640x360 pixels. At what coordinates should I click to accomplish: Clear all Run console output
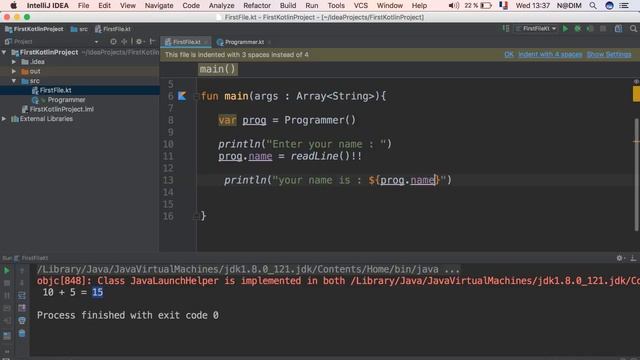coord(22,333)
